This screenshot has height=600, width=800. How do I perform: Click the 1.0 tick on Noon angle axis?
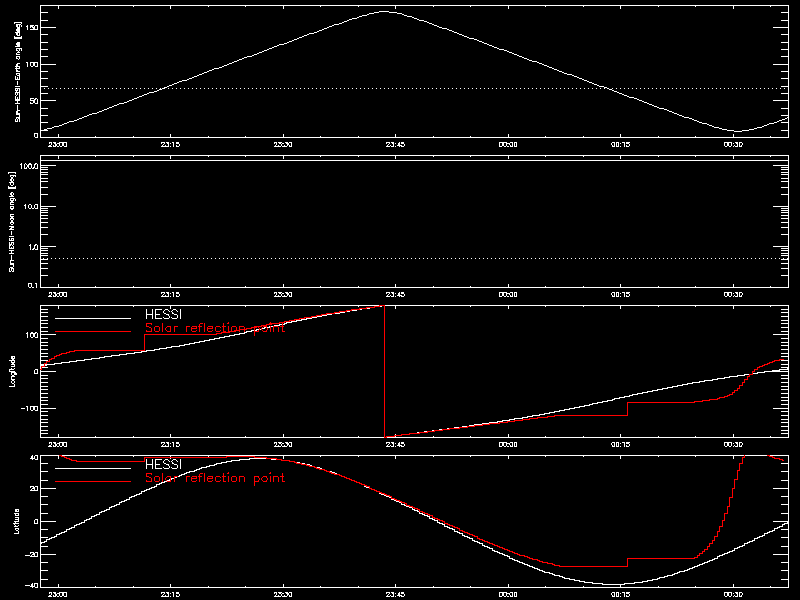point(33,247)
